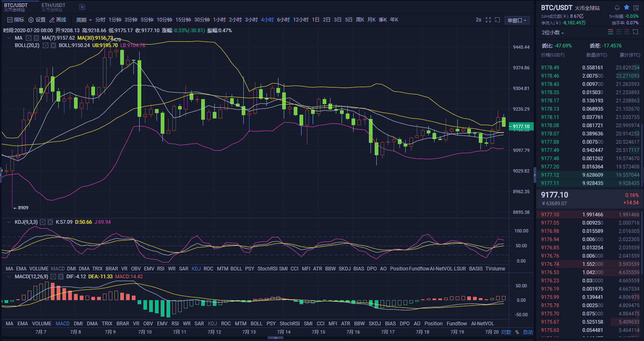The height and width of the screenshot is (341, 644).
Task: Toggle the favorite star for BTC/USDT
Action: pyautogui.click(x=627, y=7)
